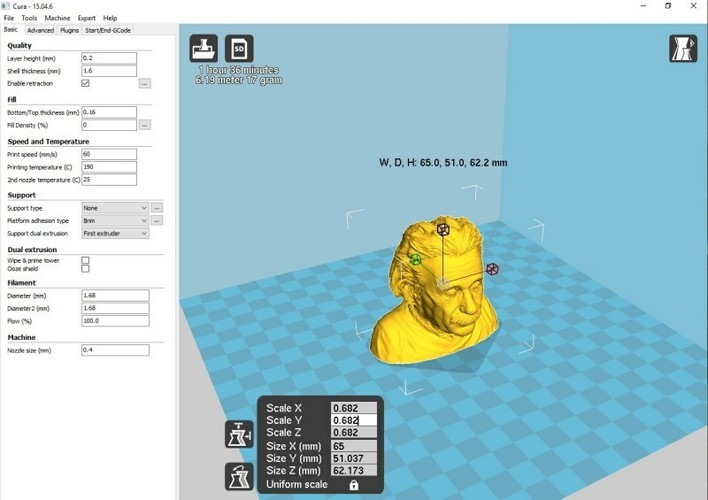Open Fill Density ellipsis settings button
The width and height of the screenshot is (708, 500).
click(x=144, y=125)
